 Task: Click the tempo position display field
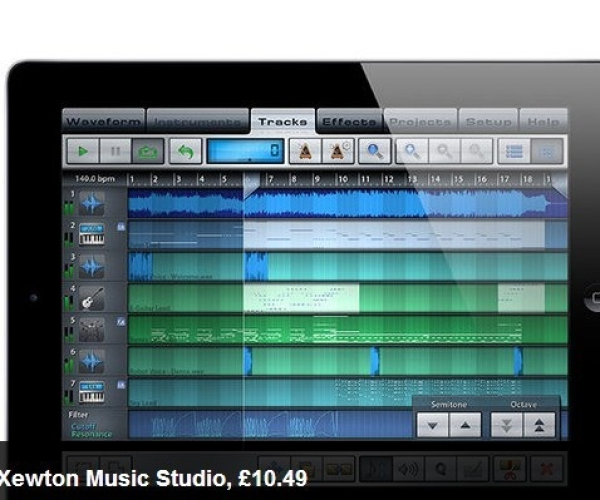click(x=245, y=152)
